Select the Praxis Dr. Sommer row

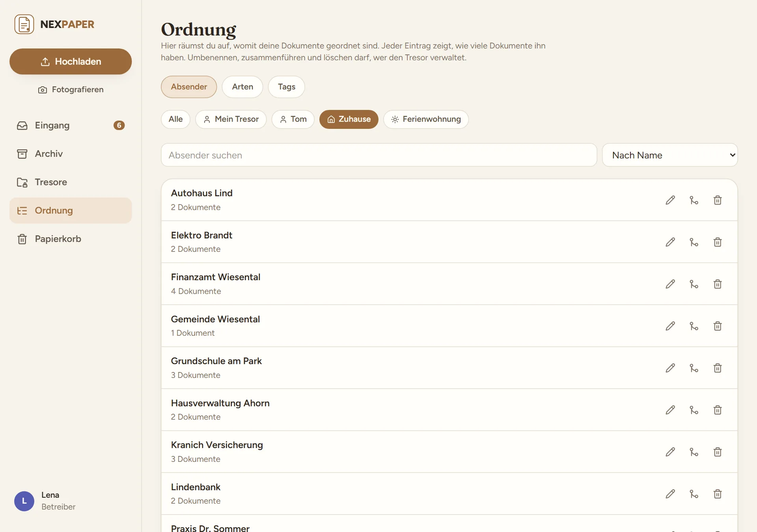point(449,524)
